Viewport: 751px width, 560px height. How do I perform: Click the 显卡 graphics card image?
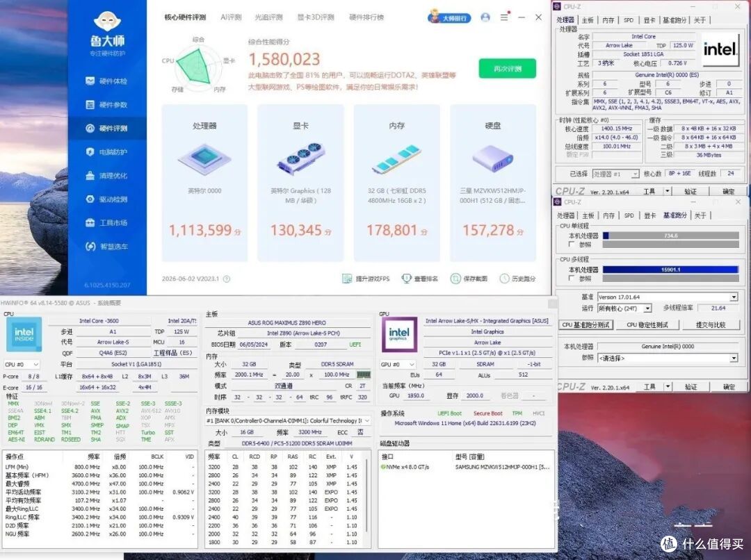click(x=301, y=158)
